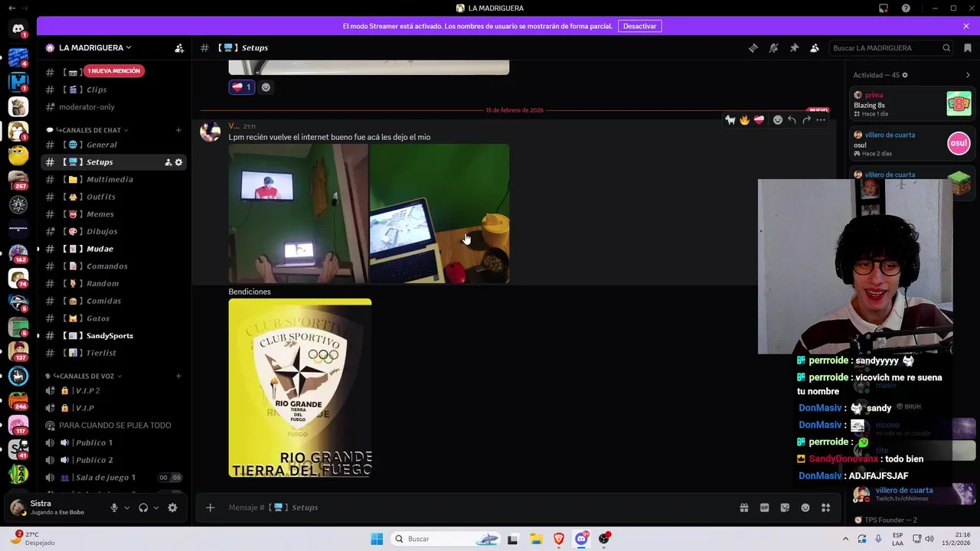Add channel with plus next to CANALES DE CHAT
The width and height of the screenshot is (980, 551).
tap(178, 130)
